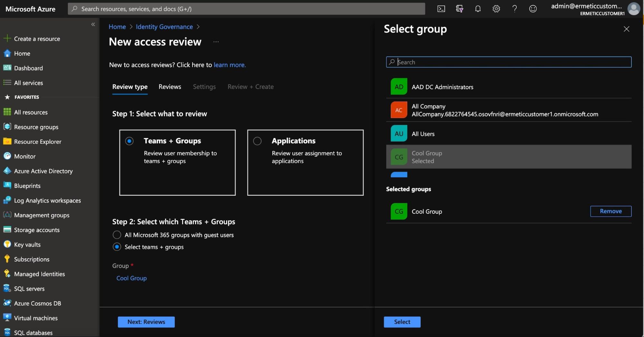Click the Monitor icon in sidebar

7,156
